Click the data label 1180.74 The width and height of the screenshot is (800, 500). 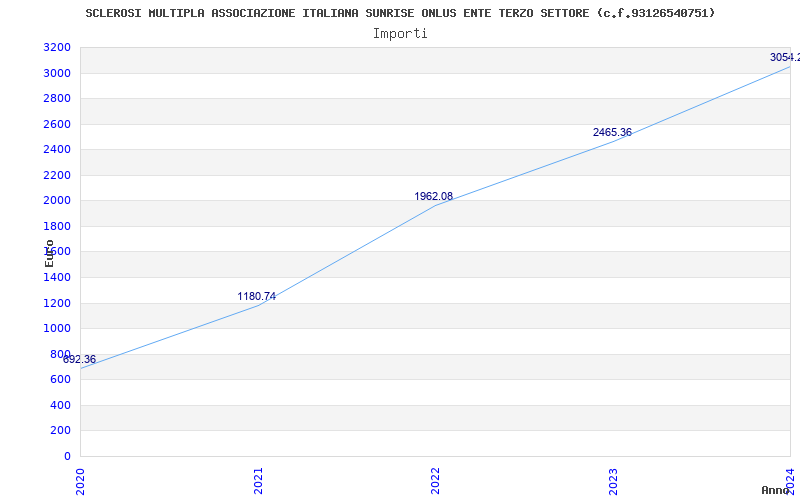coord(257,296)
